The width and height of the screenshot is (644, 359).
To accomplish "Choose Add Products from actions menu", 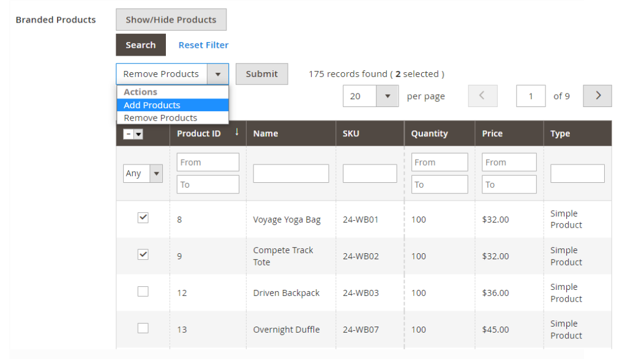I will click(152, 105).
